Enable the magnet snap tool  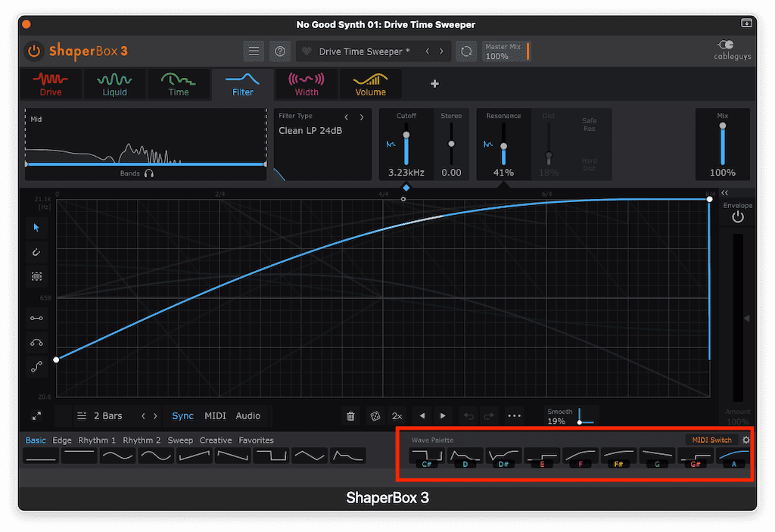[36, 252]
